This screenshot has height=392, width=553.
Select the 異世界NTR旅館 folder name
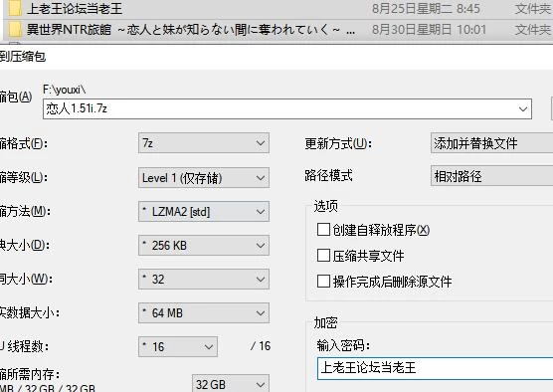click(x=191, y=29)
